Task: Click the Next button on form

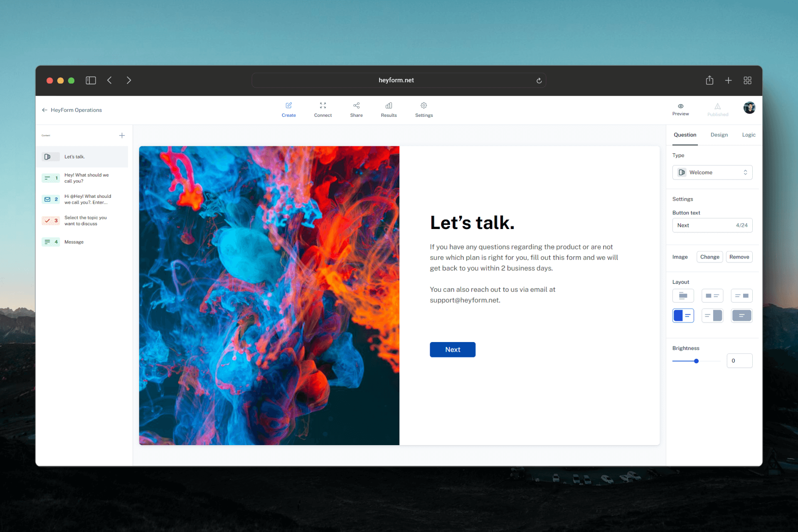Action: (x=452, y=349)
